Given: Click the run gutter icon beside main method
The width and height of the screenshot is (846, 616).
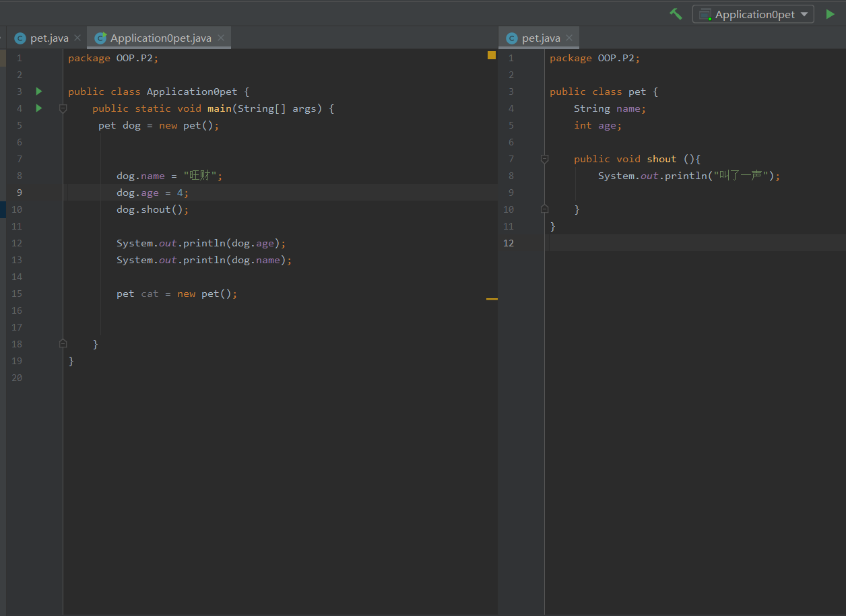Looking at the screenshot, I should 38,108.
